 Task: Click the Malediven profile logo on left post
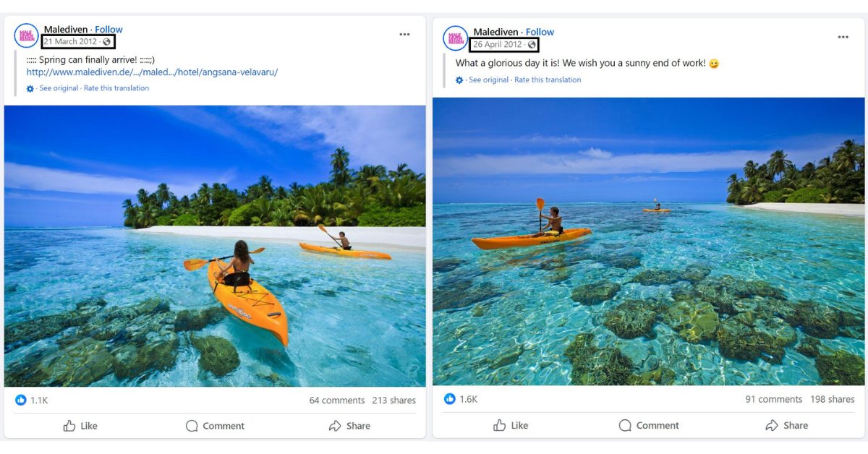pos(27,35)
